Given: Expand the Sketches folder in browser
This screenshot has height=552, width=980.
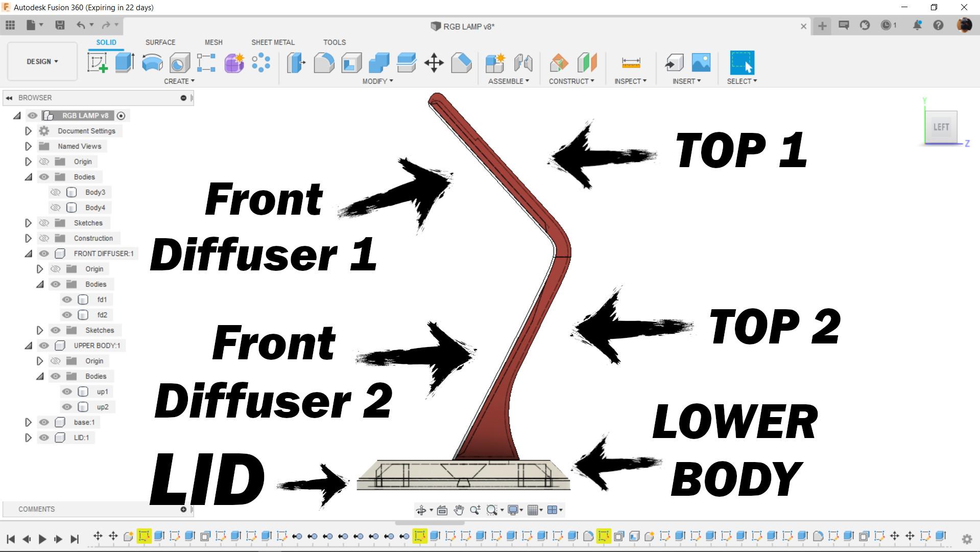Looking at the screenshot, I should 28,223.
